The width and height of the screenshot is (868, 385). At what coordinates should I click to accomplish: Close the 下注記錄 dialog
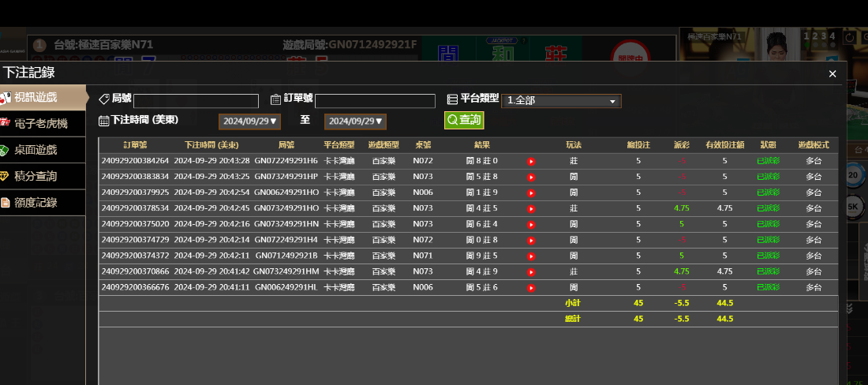pyautogui.click(x=832, y=73)
